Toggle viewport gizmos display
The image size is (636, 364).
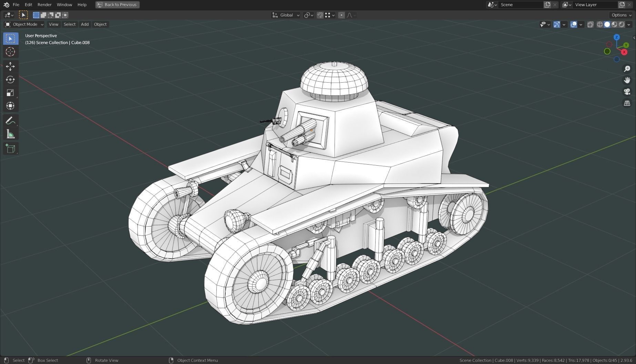click(556, 24)
